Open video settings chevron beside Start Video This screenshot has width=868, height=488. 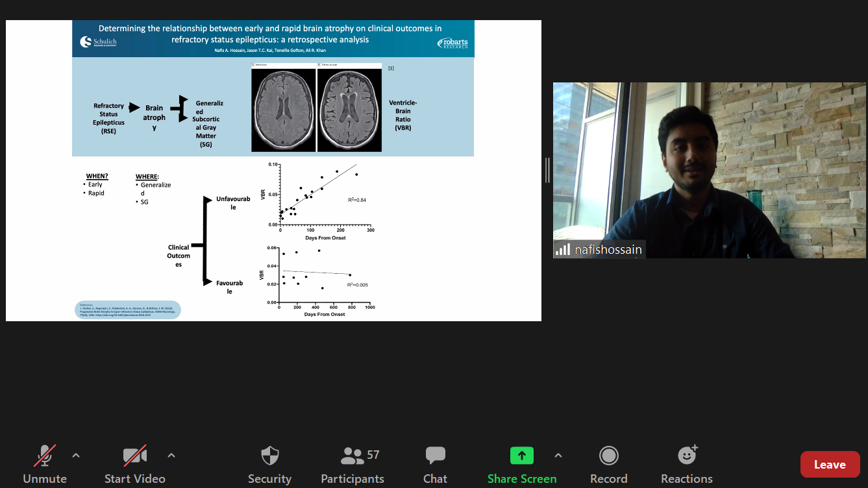pyautogui.click(x=171, y=456)
